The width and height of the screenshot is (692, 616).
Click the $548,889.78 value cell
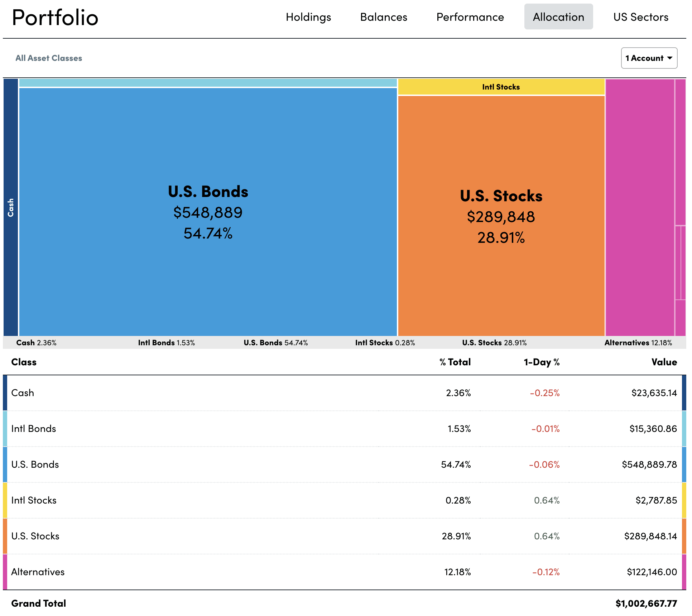click(649, 465)
